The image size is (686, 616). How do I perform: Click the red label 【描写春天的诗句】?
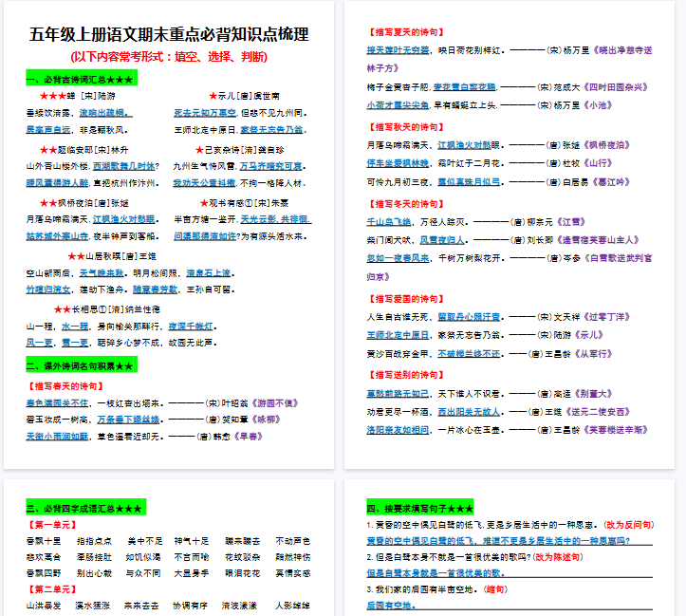coord(64,386)
